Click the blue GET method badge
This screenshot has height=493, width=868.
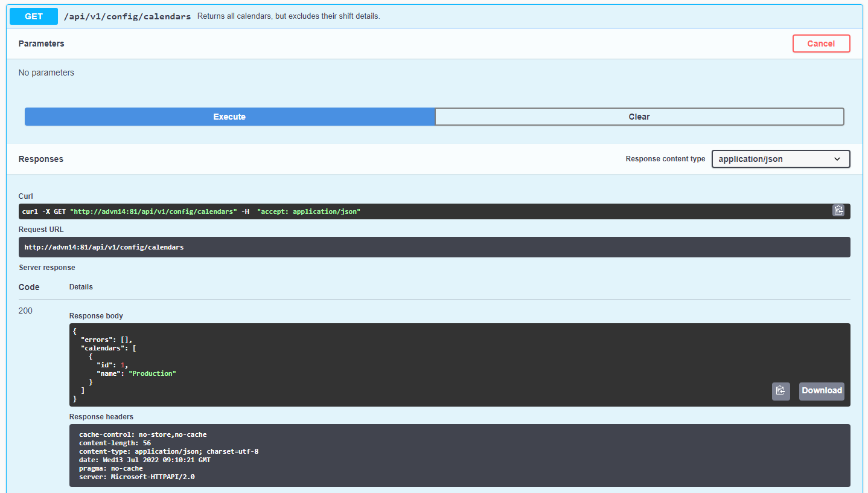coord(33,16)
